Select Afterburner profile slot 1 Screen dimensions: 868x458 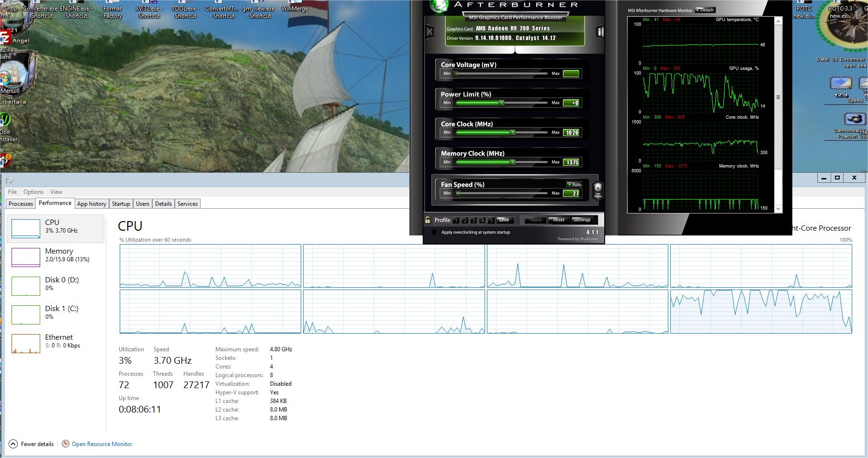pyautogui.click(x=456, y=220)
